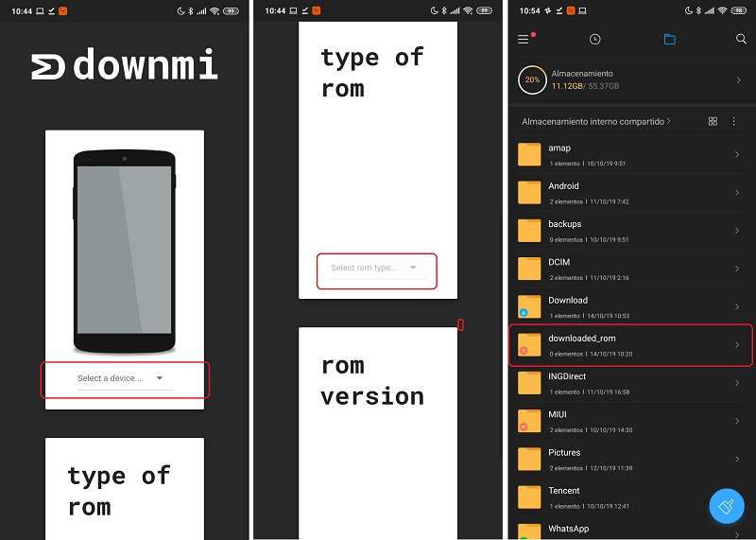Click chevron on the INGDirect row
The height and width of the screenshot is (540, 756).
[x=737, y=383]
